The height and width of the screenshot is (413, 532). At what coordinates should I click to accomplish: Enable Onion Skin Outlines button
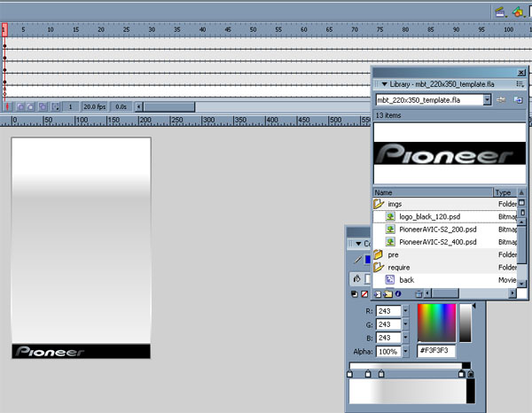(30, 107)
